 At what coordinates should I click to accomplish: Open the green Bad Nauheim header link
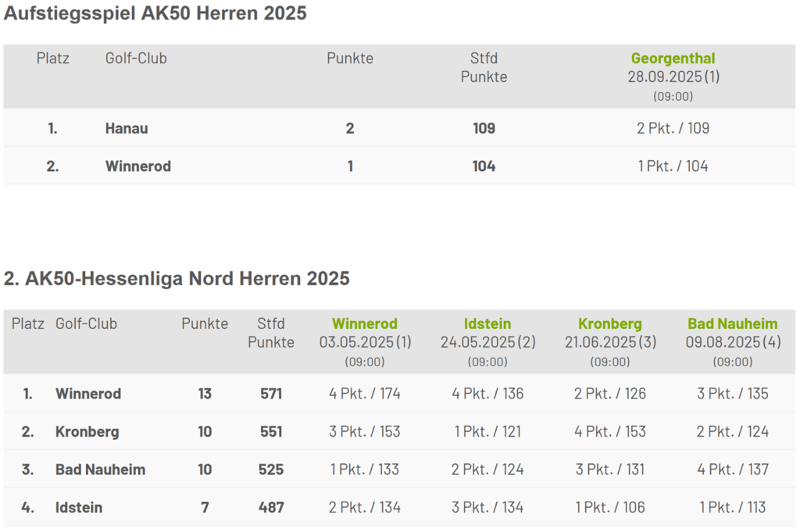[x=733, y=323]
